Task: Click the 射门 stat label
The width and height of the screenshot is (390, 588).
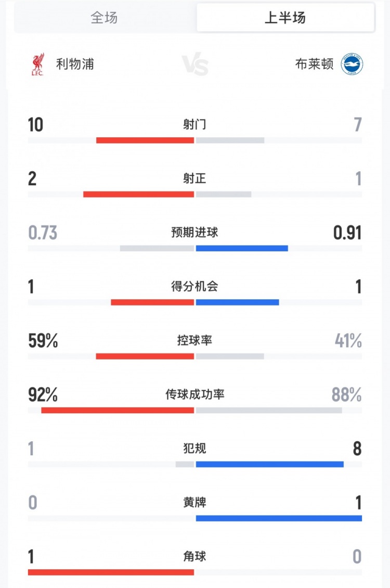Action: [x=195, y=125]
